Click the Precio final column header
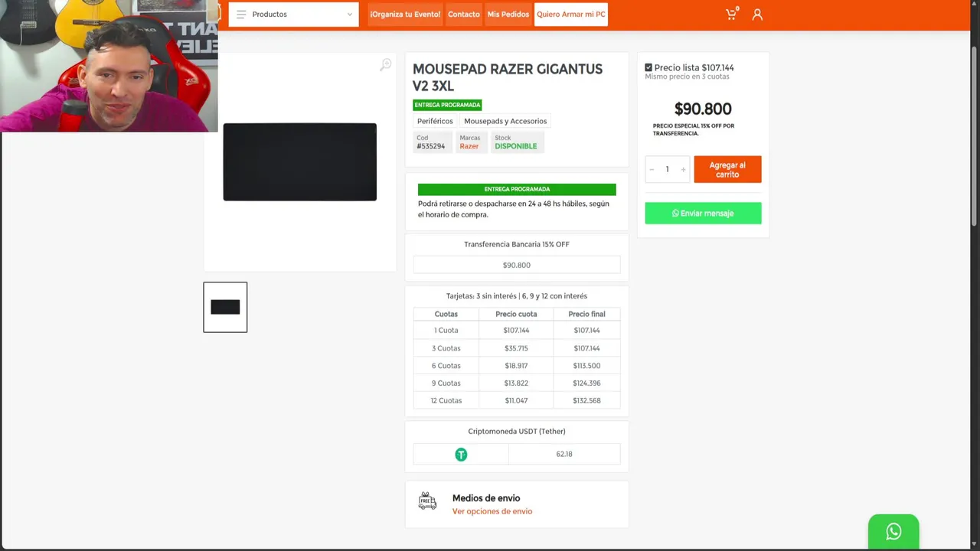 587,314
